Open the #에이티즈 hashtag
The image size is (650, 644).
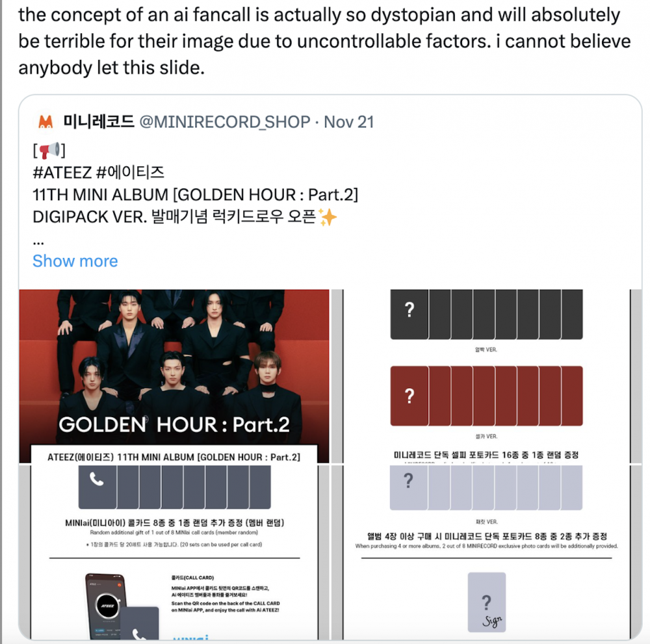click(x=130, y=172)
